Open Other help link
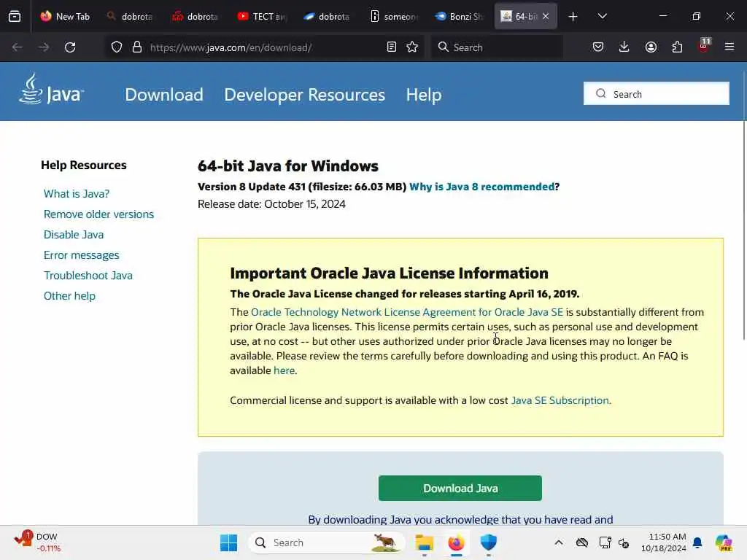747x560 pixels. click(69, 296)
